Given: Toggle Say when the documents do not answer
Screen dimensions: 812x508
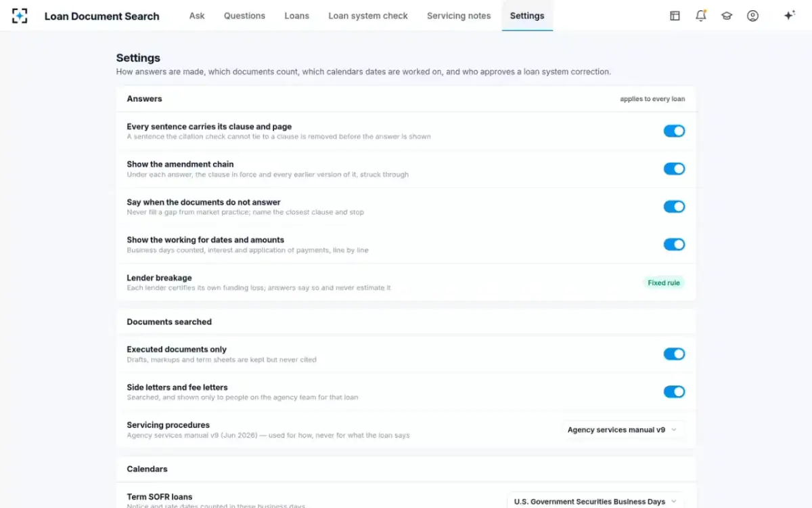Looking at the screenshot, I should pos(674,207).
